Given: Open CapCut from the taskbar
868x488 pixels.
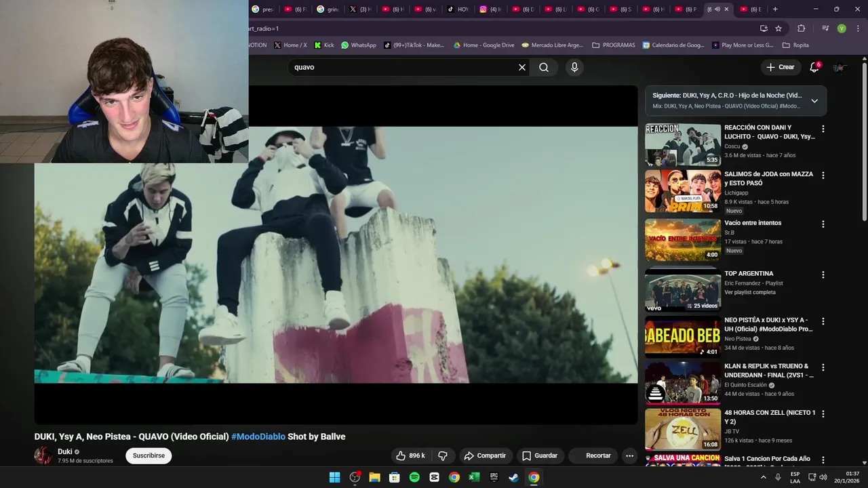Looking at the screenshot, I should pos(435,477).
